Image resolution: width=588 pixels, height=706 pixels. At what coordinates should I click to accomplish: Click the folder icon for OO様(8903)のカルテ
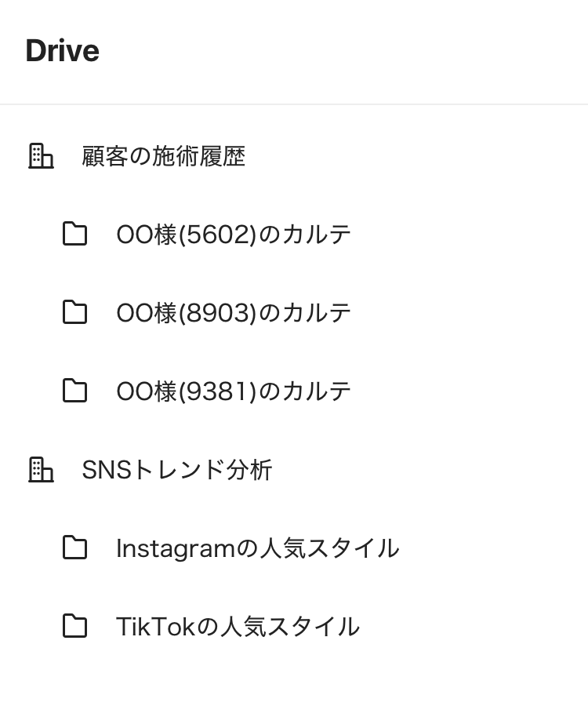click(x=74, y=313)
